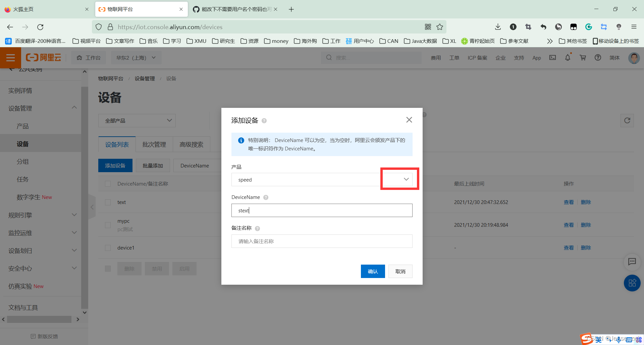This screenshot has width=644, height=345.
Task: Check the checkbox for text device
Action: [x=108, y=202]
